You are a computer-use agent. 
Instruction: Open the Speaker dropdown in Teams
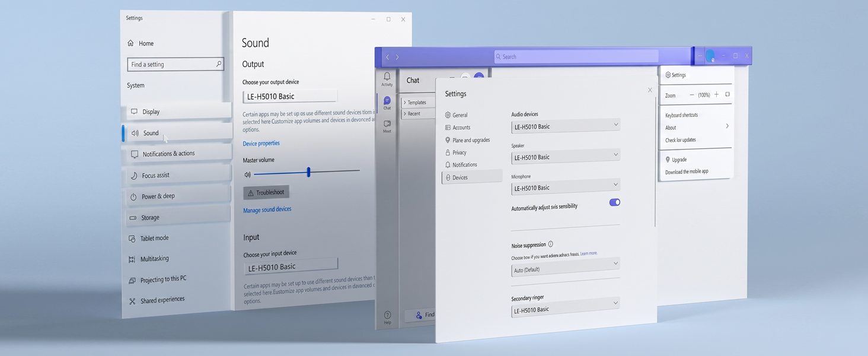tap(566, 157)
